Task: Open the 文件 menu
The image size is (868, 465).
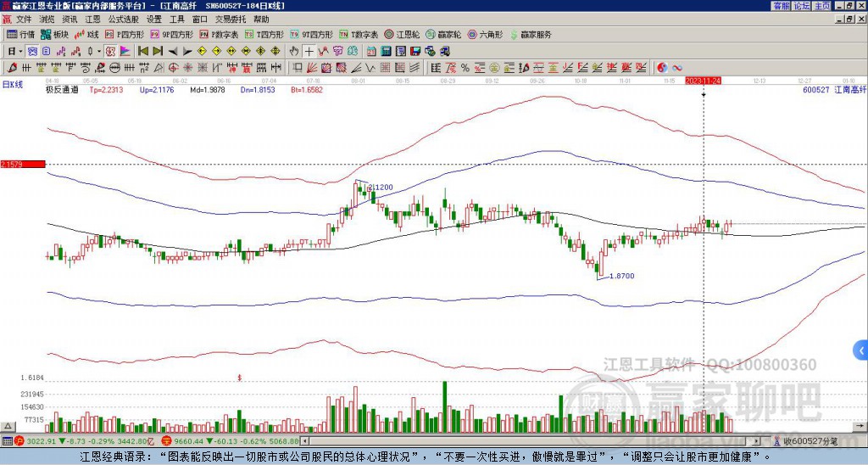Action: tap(24, 20)
